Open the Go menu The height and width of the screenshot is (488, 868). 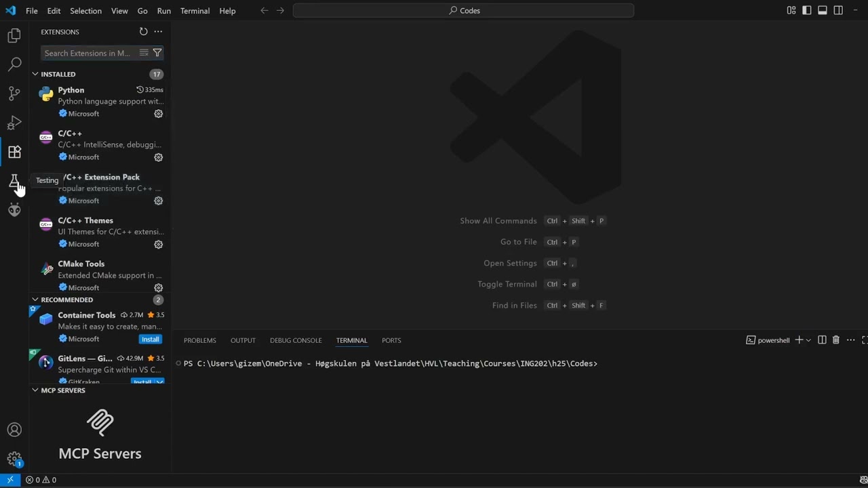point(142,11)
